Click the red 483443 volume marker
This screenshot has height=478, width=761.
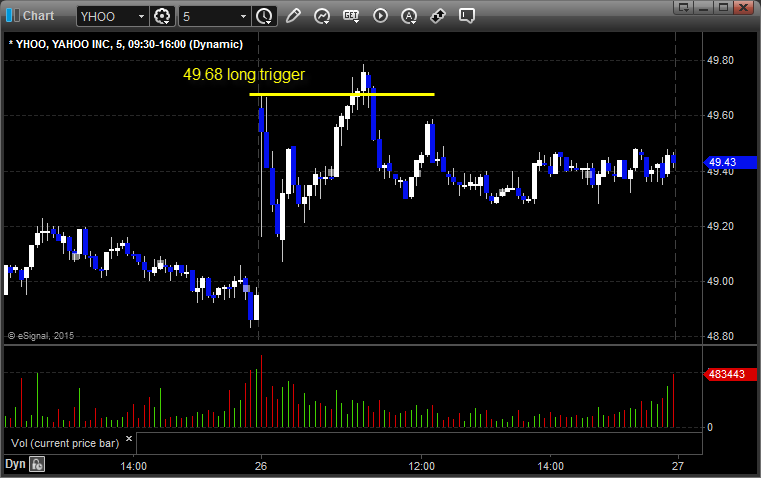(730, 374)
